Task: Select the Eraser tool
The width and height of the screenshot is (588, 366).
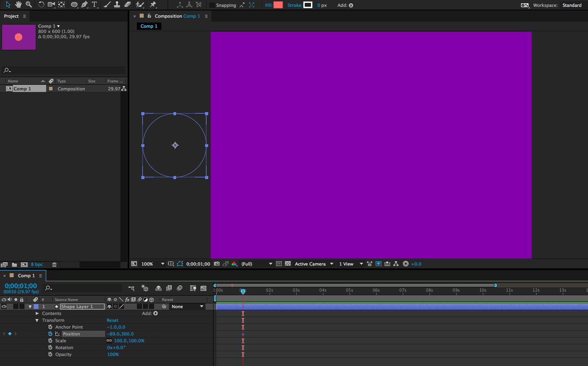Action: [128, 5]
